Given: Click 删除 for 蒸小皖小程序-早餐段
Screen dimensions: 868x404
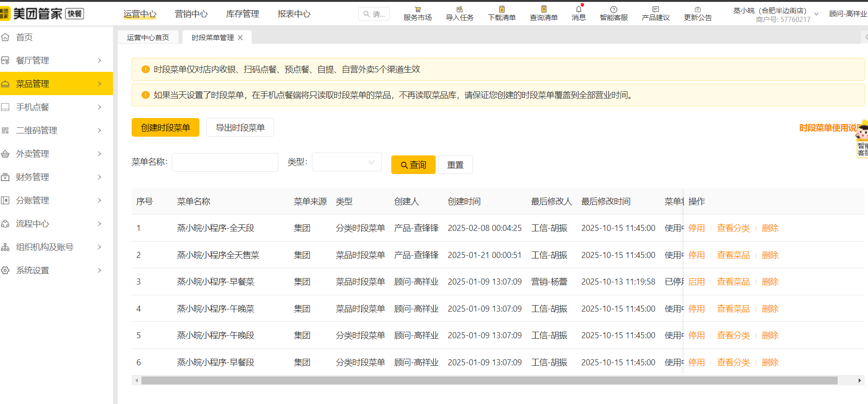Looking at the screenshot, I should [x=770, y=362].
